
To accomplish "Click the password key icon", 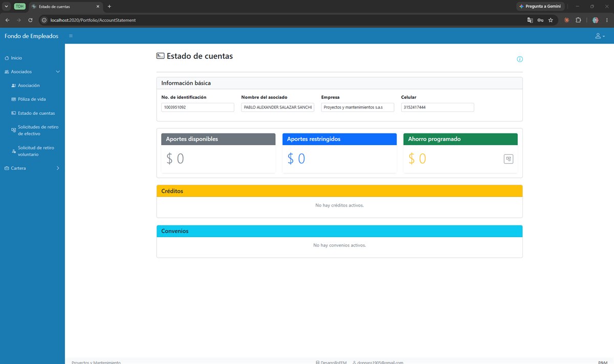I will tap(540, 20).
